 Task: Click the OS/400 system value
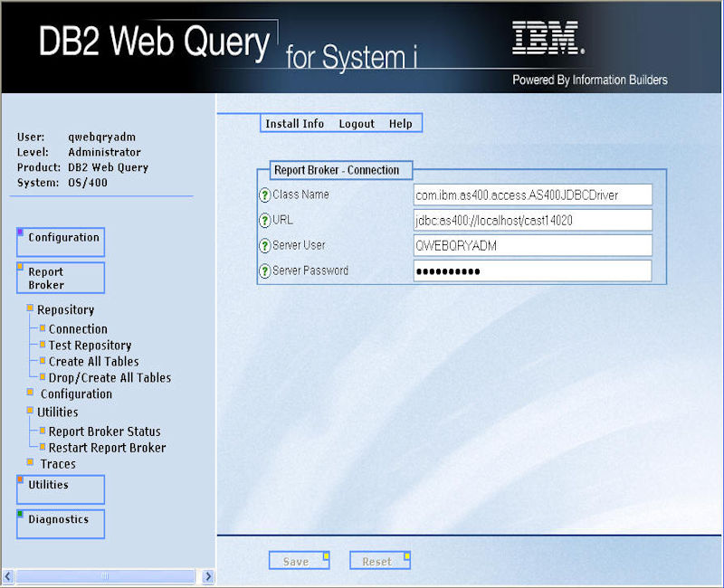coord(88,183)
